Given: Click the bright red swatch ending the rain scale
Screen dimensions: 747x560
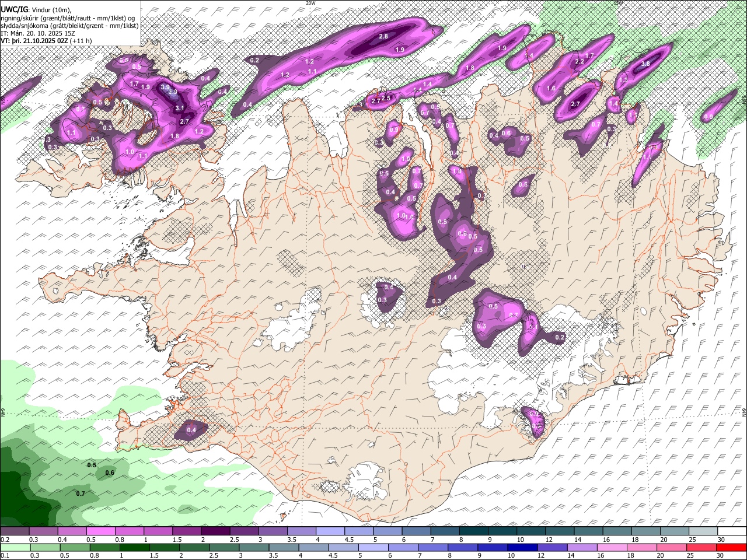Looking at the screenshot, I should [732, 547].
